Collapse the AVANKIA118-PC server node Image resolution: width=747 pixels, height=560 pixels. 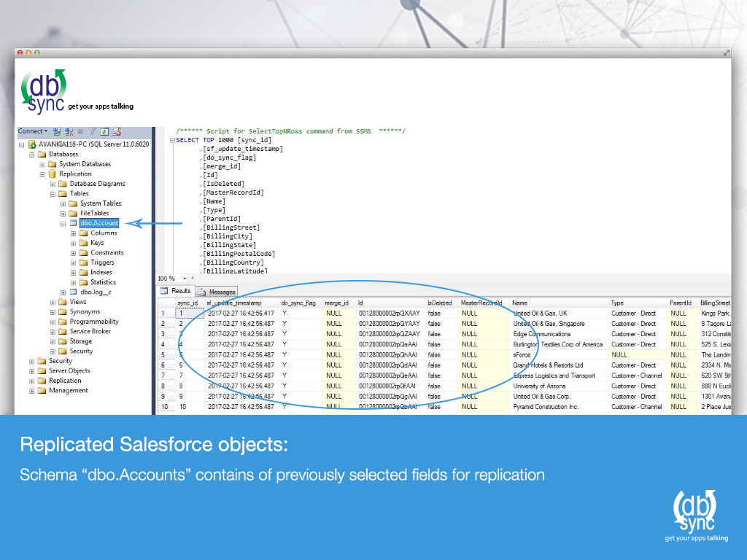pos(20,144)
